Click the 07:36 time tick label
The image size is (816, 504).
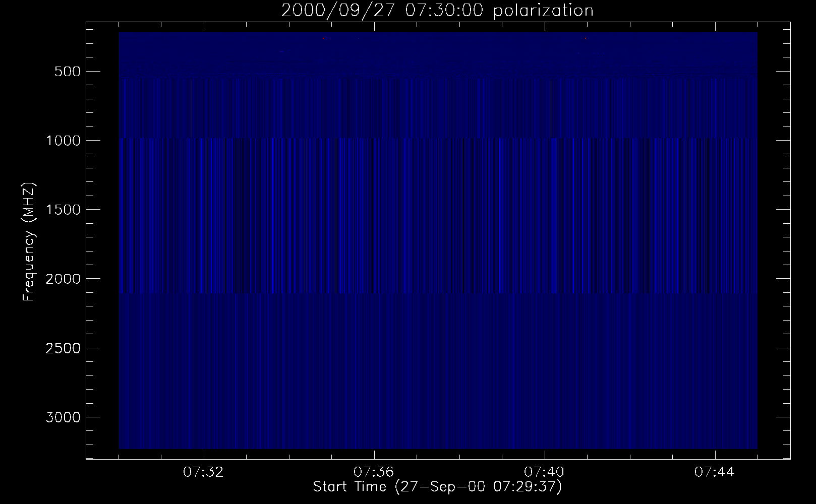[x=374, y=472]
